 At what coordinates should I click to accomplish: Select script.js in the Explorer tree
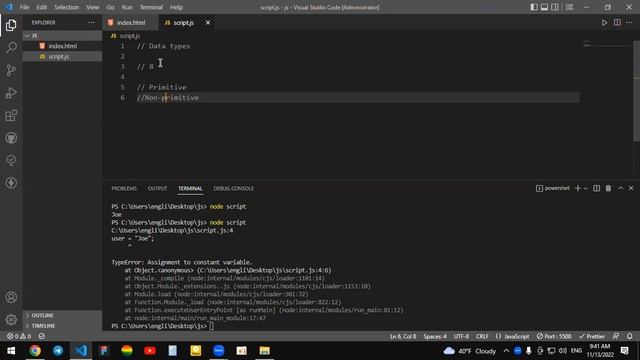click(x=62, y=57)
